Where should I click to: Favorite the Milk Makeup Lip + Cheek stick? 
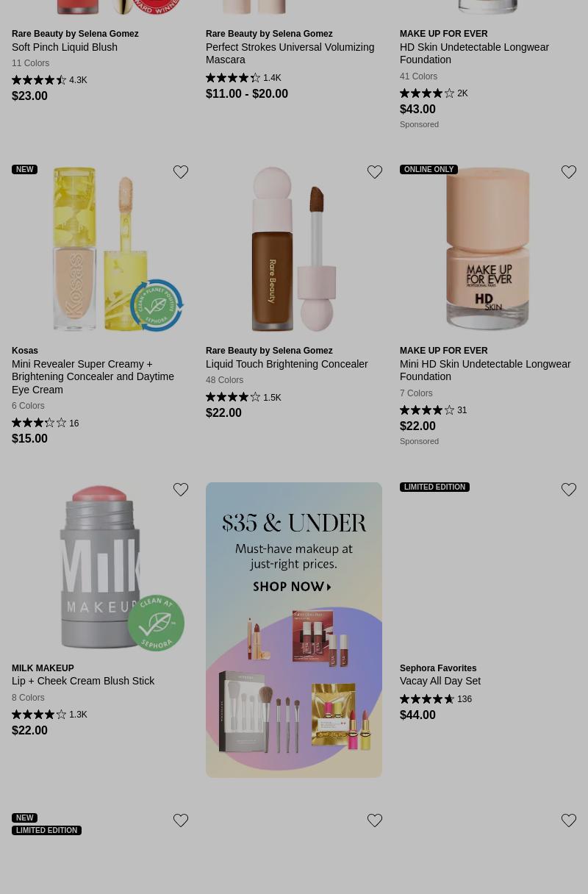tap(181, 490)
